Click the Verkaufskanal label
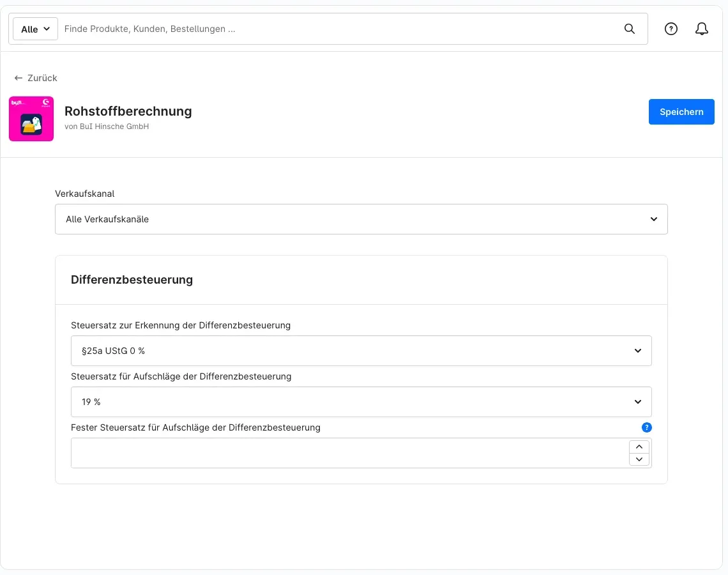This screenshot has width=728, height=575. click(x=84, y=194)
